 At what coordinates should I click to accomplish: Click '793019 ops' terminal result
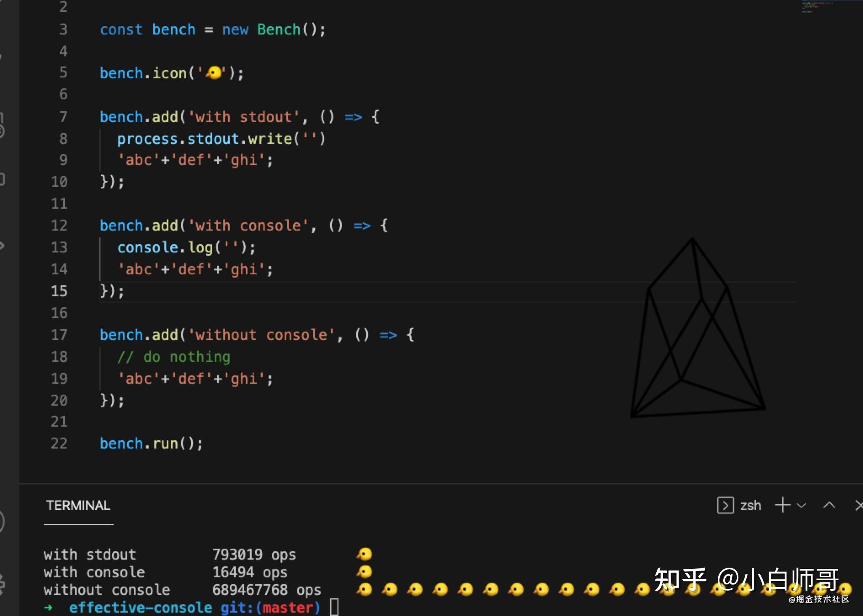pos(254,555)
